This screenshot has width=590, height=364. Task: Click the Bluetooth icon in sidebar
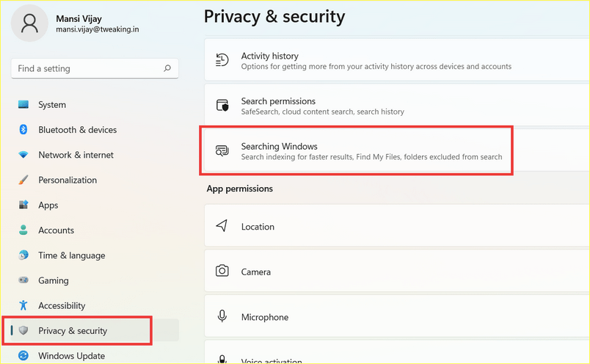(x=23, y=129)
